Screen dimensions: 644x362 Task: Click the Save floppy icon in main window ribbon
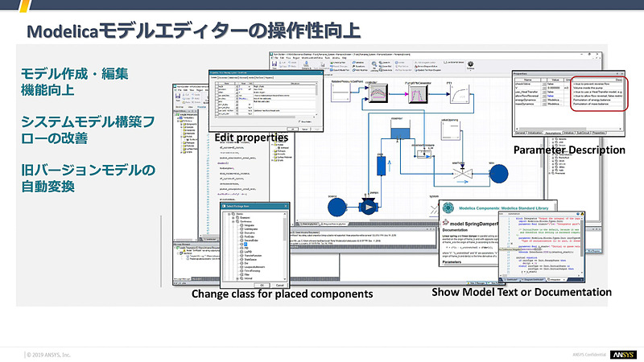[x=275, y=64]
